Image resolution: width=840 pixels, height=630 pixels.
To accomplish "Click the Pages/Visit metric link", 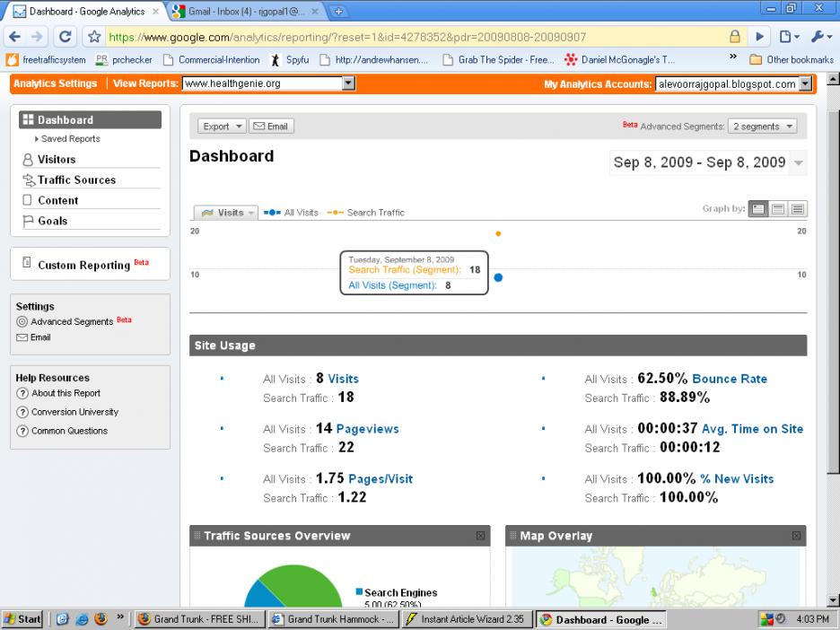I will (x=381, y=479).
